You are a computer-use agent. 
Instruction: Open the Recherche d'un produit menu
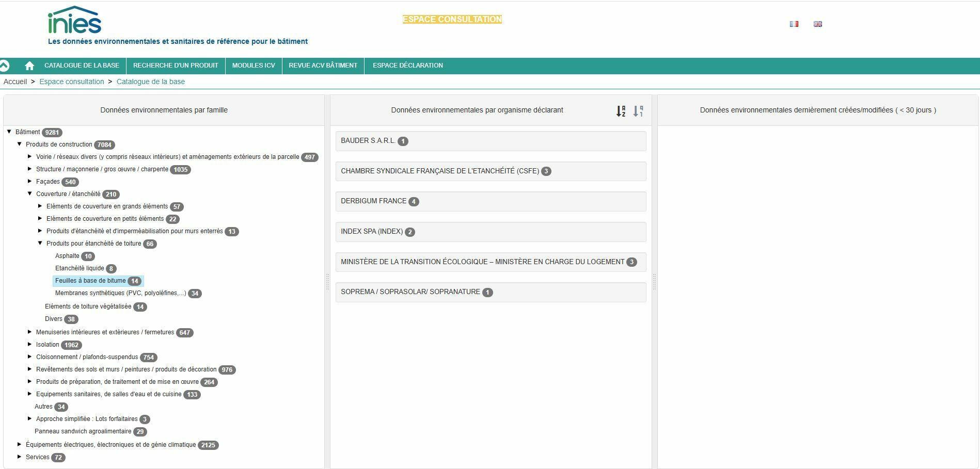pos(176,66)
